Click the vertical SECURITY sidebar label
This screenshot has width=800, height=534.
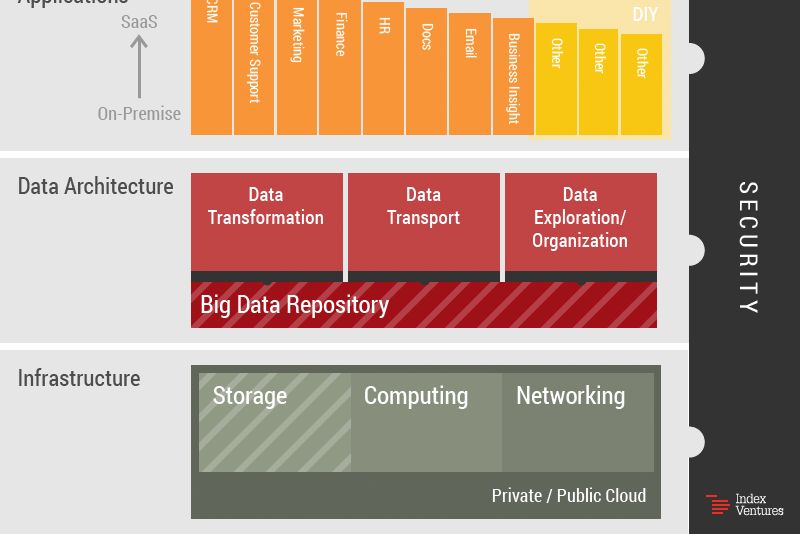coord(748,247)
